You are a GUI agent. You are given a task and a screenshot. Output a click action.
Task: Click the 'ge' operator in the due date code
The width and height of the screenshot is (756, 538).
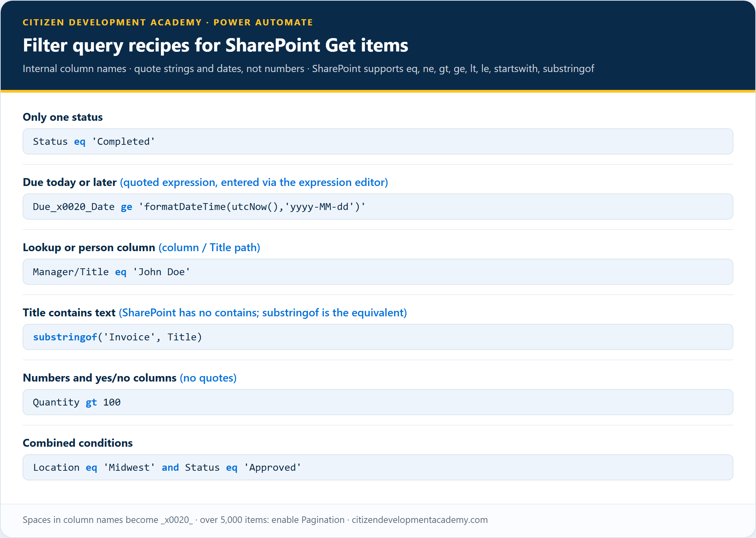pos(127,207)
